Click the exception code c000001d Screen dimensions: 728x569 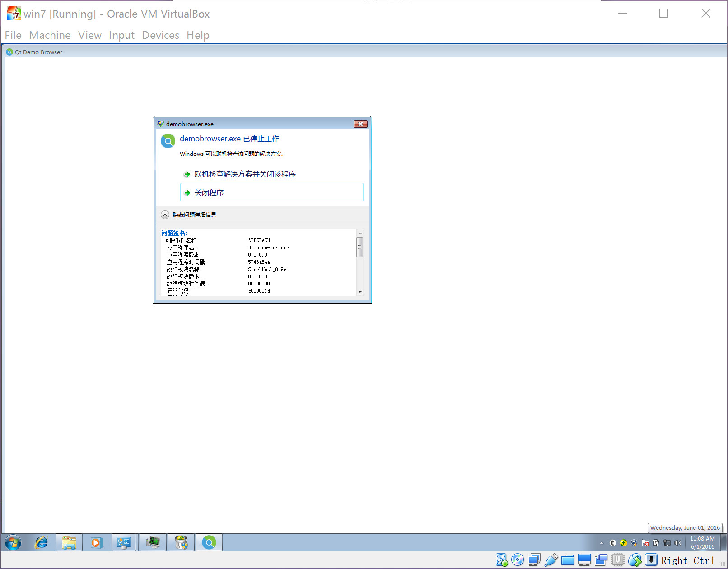(259, 291)
